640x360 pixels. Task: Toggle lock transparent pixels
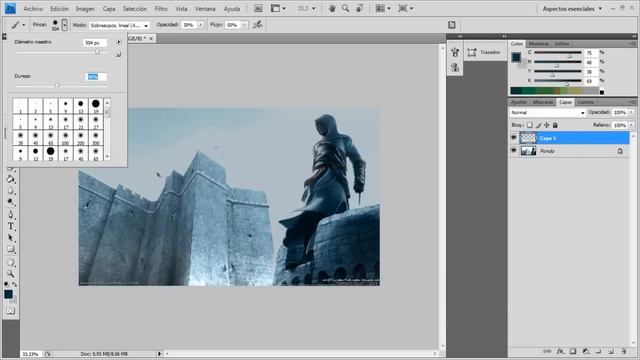[x=529, y=125]
